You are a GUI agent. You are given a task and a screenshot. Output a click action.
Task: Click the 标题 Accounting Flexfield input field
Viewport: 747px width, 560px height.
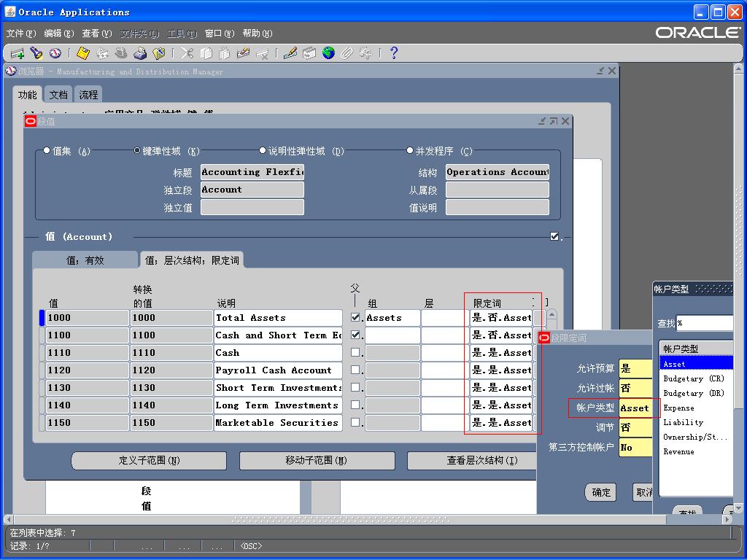[252, 172]
